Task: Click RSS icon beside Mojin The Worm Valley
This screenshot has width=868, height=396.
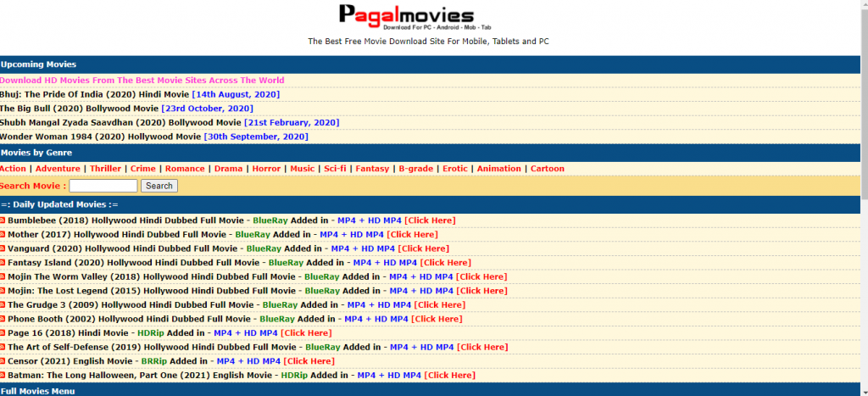Action: [x=3, y=277]
